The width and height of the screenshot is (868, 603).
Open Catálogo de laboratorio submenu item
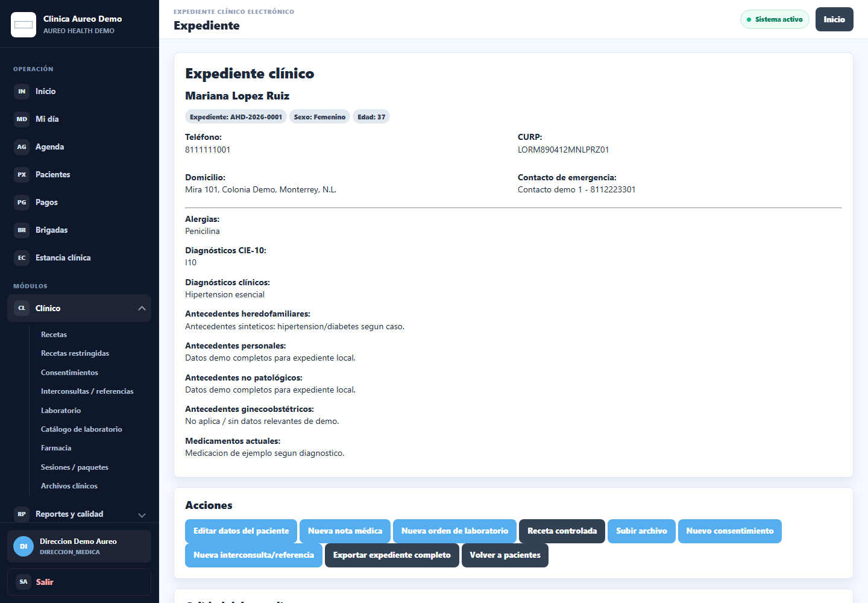[81, 429]
